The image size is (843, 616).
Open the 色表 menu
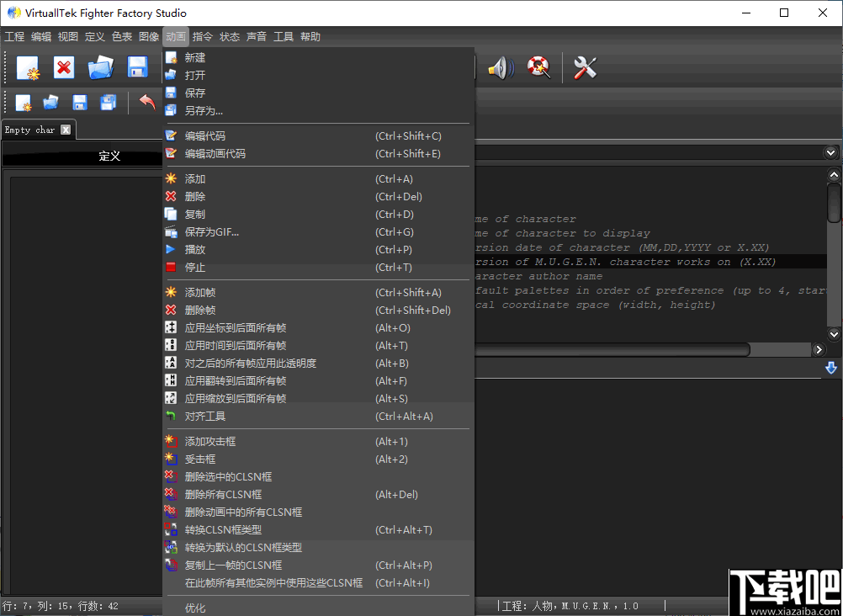(122, 36)
